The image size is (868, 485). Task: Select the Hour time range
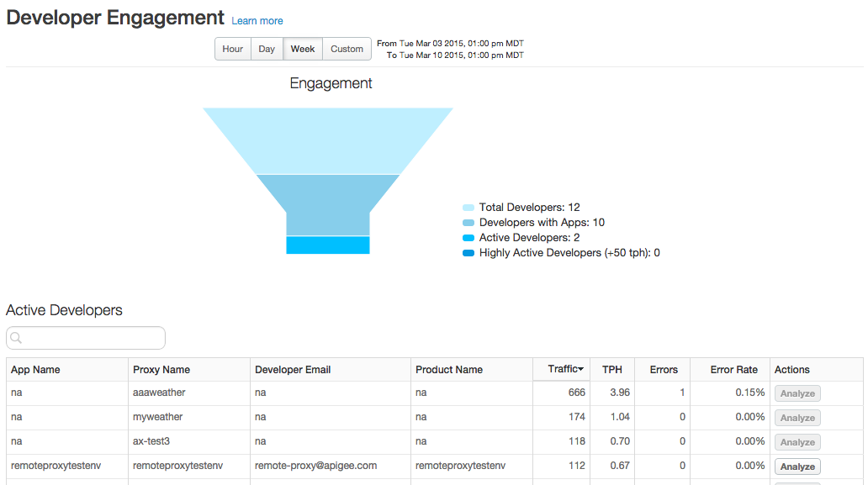(x=233, y=49)
